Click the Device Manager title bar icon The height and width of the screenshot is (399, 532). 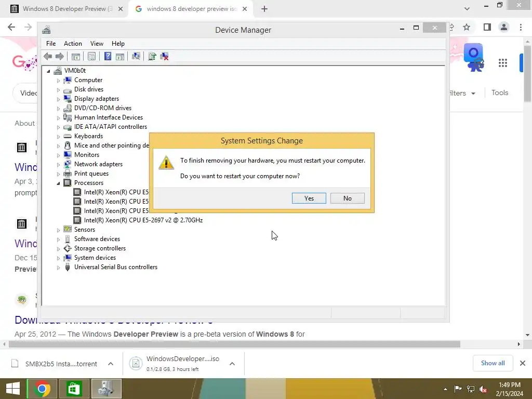[46, 30]
